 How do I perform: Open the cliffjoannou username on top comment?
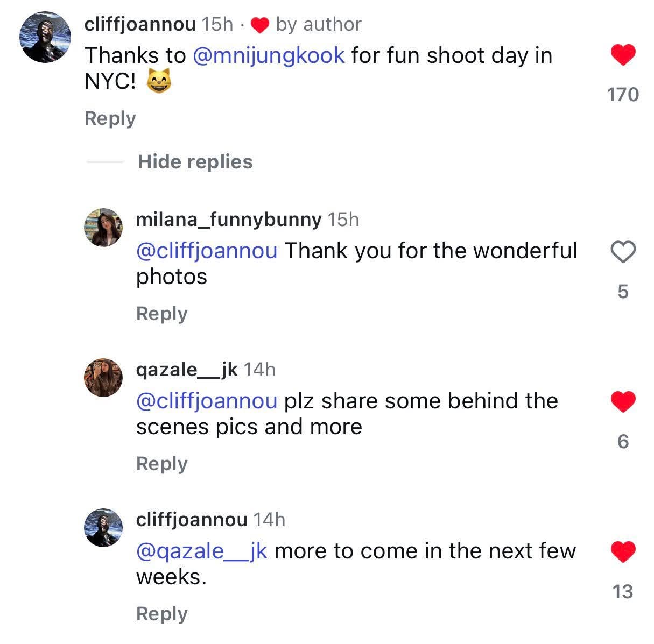tap(140, 24)
